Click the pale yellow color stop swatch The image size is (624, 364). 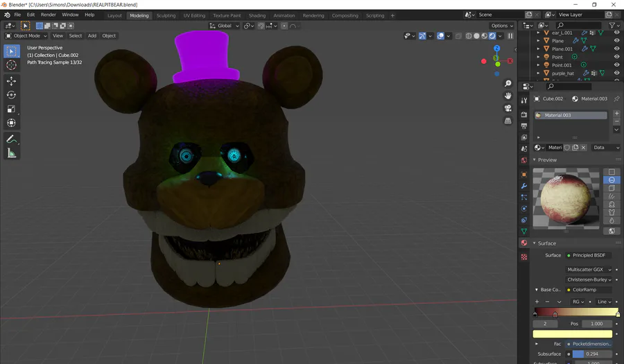pyautogui.click(x=572, y=333)
